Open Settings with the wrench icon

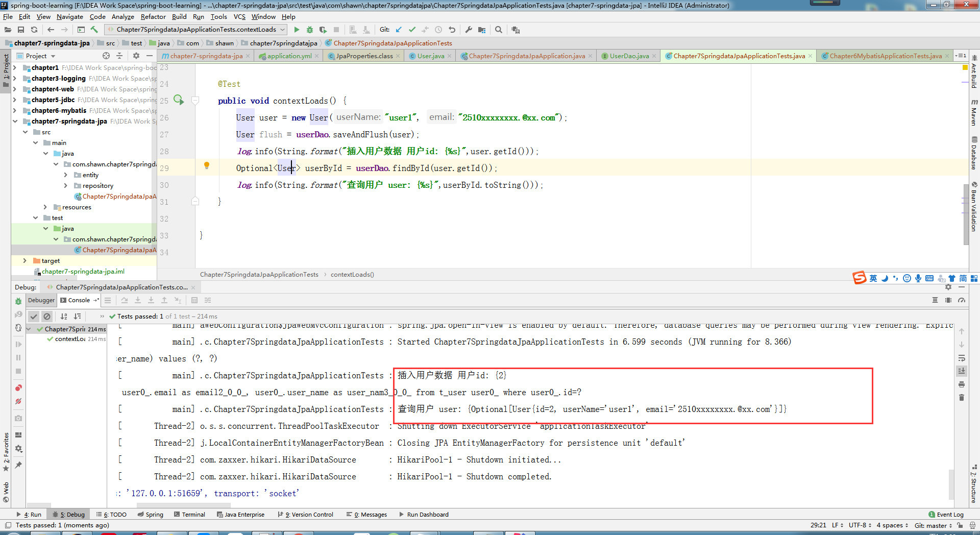coord(469,30)
